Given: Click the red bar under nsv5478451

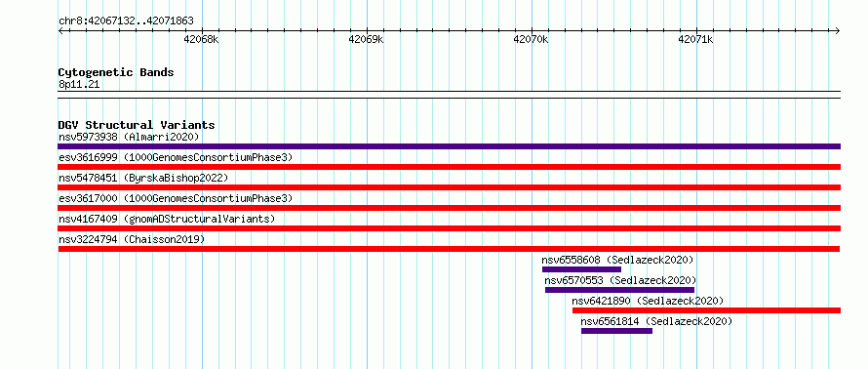Looking at the screenshot, I should tap(449, 187).
